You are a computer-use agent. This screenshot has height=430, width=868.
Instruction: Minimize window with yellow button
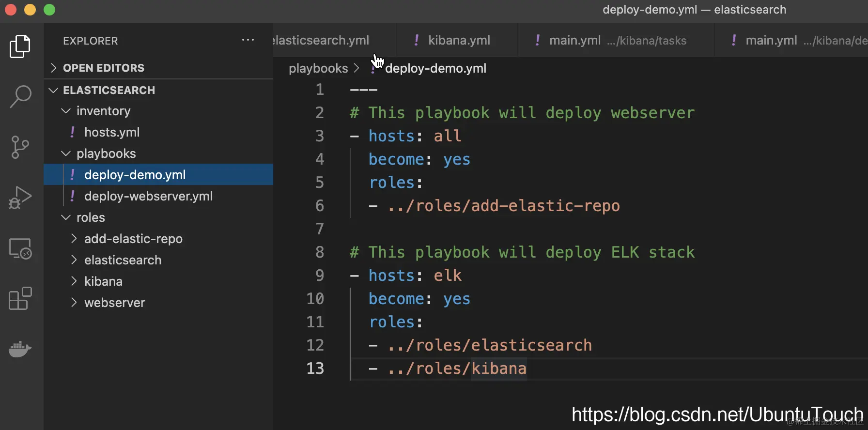[x=30, y=10]
